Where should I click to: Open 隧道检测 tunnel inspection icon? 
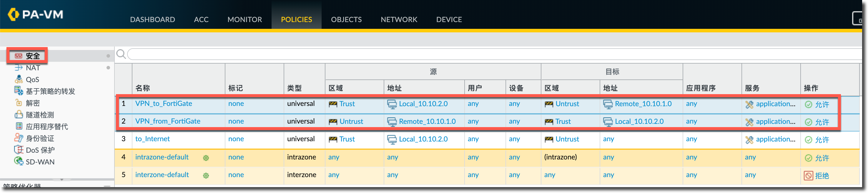[19, 114]
